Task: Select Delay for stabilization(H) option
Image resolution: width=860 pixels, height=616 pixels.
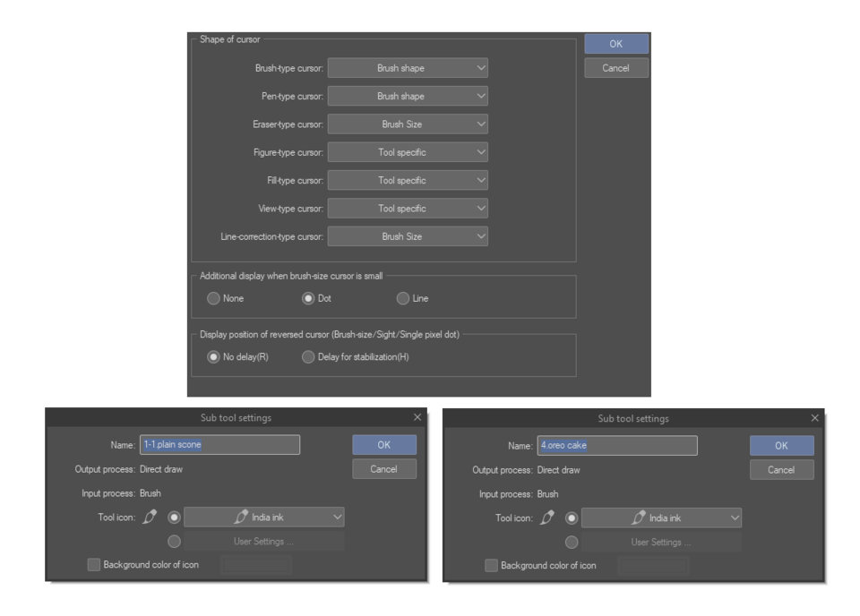Action: (x=308, y=356)
